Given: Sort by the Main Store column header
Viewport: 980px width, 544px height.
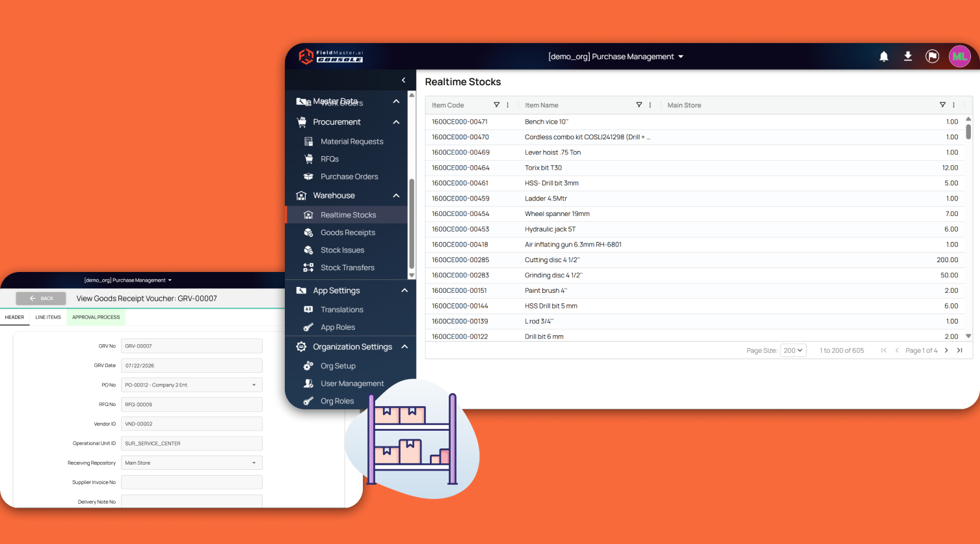Looking at the screenshot, I should click(x=684, y=105).
